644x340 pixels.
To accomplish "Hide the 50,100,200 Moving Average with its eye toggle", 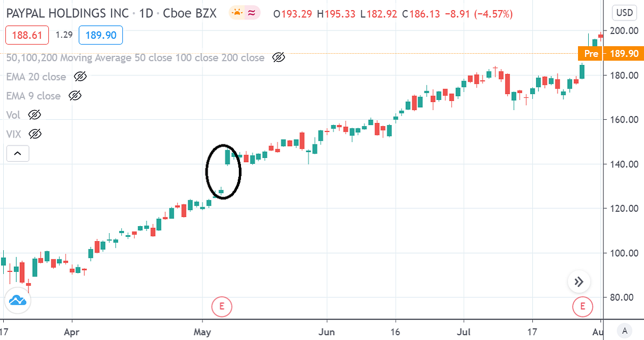I will 279,57.
